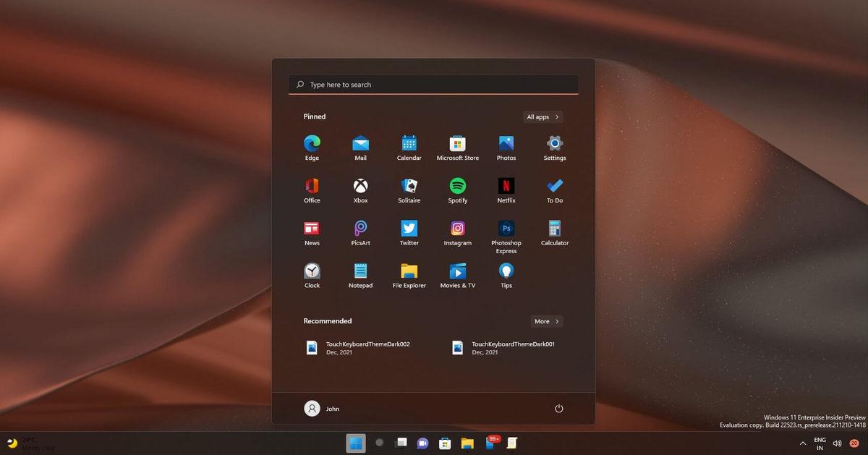The width and height of the screenshot is (868, 455).
Task: Click the search input field
Action: click(433, 84)
